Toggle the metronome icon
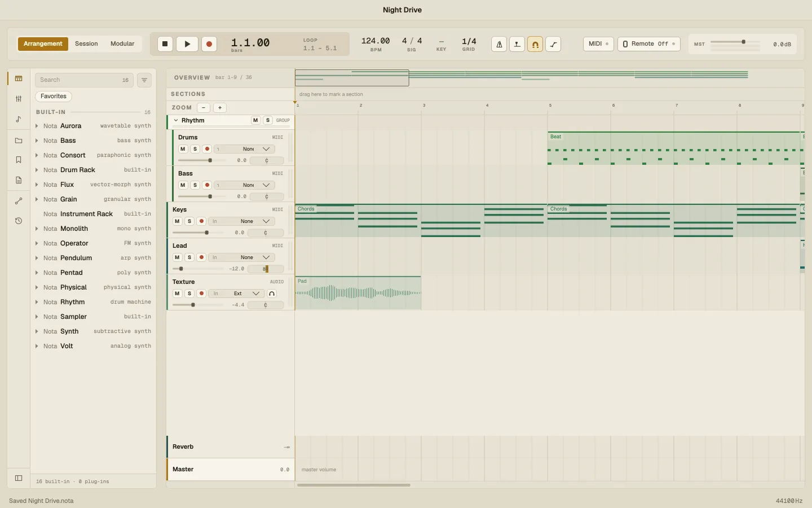This screenshot has height=508, width=812. 499,44
